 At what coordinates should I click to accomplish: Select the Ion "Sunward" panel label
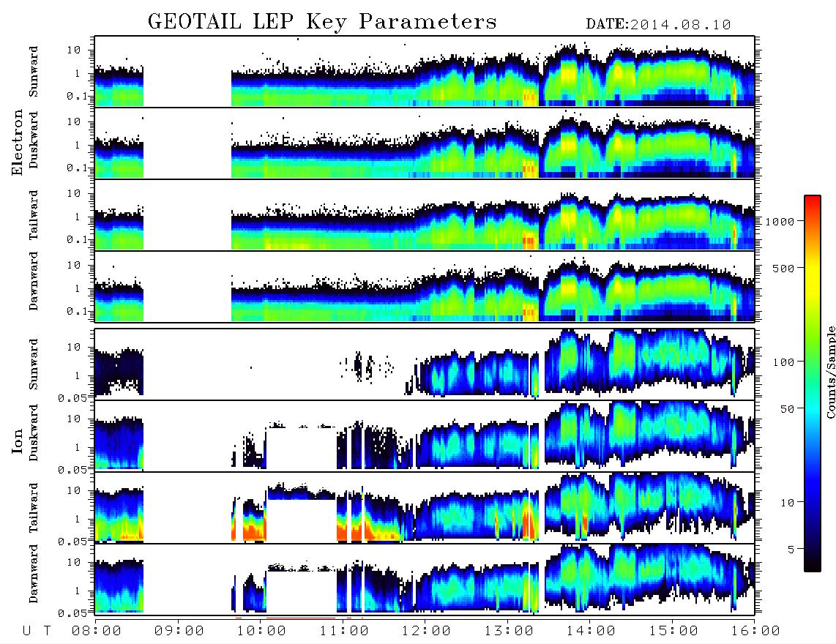[34, 364]
